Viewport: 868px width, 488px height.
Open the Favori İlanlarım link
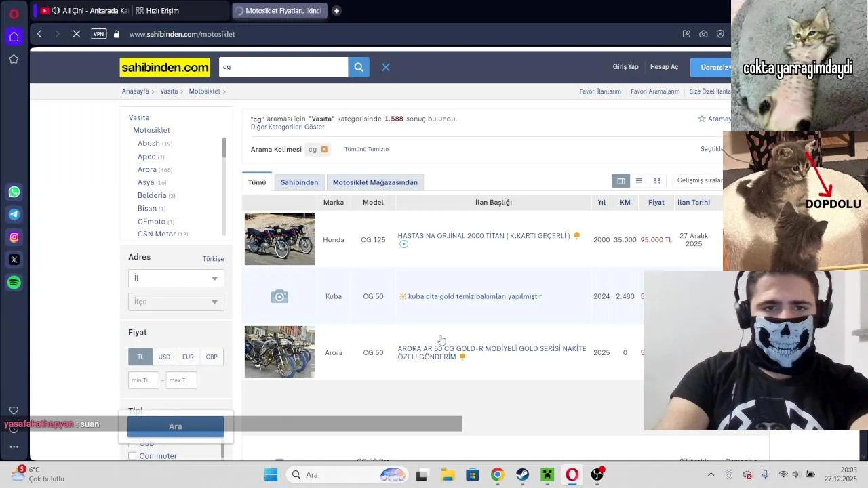[x=600, y=91]
